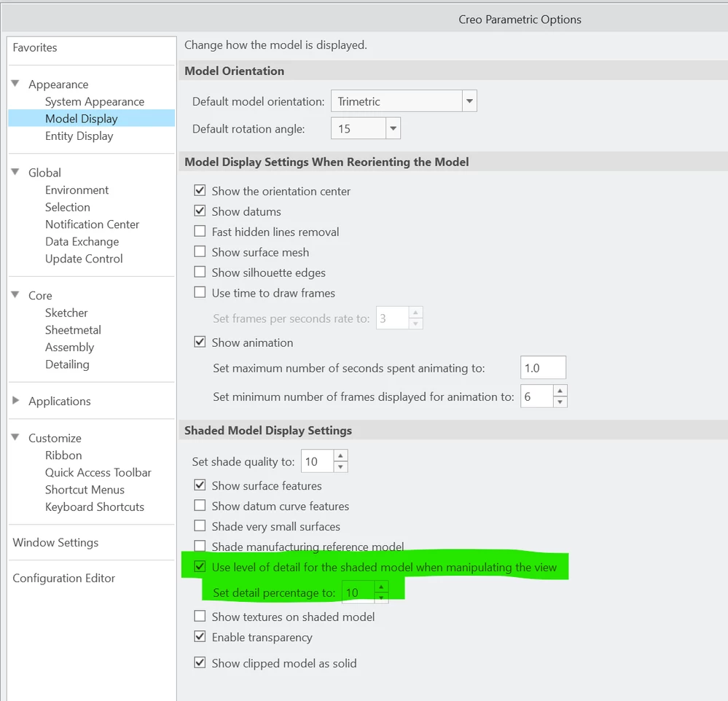Enable Show silhouette edges
This screenshot has width=728, height=701.
pos(200,272)
